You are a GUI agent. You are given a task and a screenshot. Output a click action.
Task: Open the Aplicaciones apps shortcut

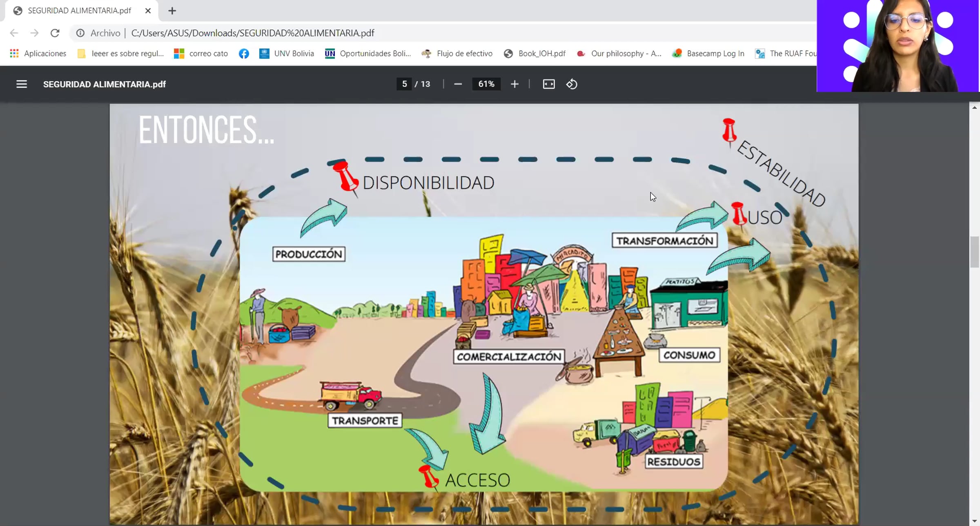pos(38,53)
